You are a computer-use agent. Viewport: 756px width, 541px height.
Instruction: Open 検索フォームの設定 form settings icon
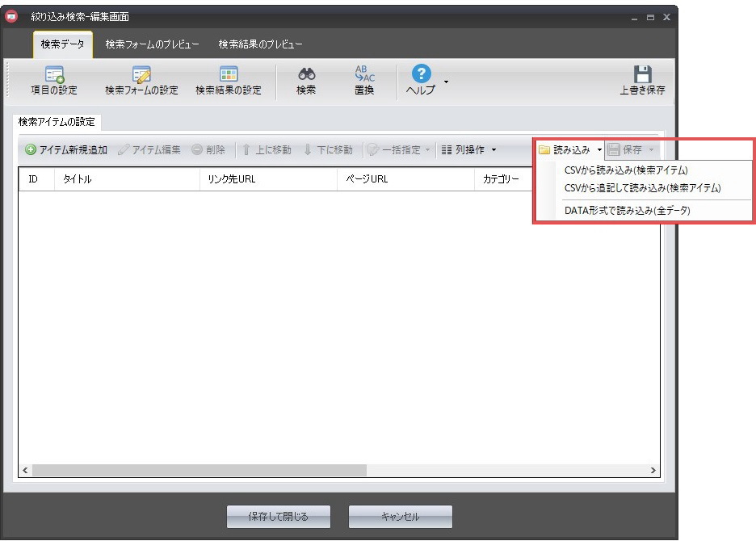coord(141,75)
